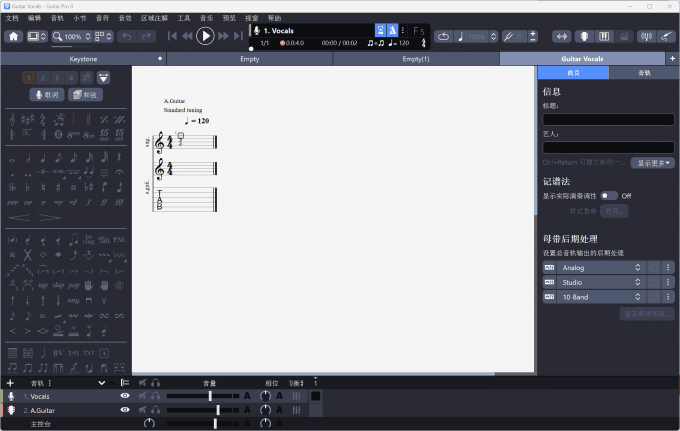This screenshot has width=680, height=431.
Task: Open the tuner fork icon
Action: 508,36
